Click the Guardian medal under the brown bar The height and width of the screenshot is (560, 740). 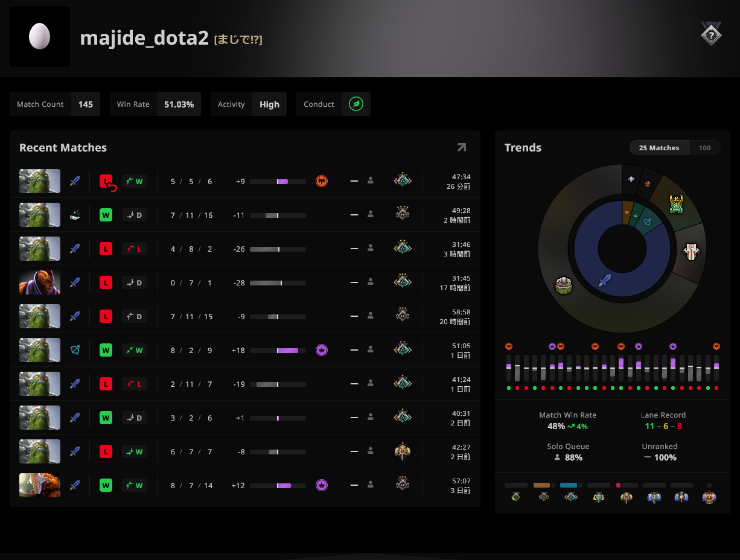click(x=544, y=497)
